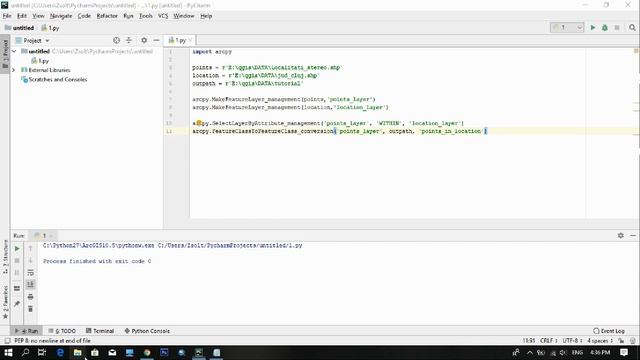The image size is (640, 360).
Task: Rerun script using Run panel's green play icon
Action: pyautogui.click(x=17, y=249)
